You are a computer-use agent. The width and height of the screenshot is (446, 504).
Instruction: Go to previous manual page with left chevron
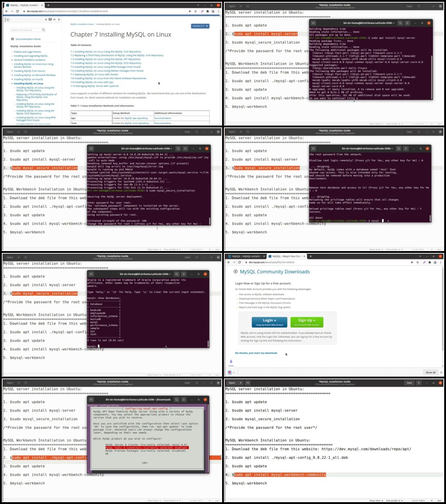(46, 19)
